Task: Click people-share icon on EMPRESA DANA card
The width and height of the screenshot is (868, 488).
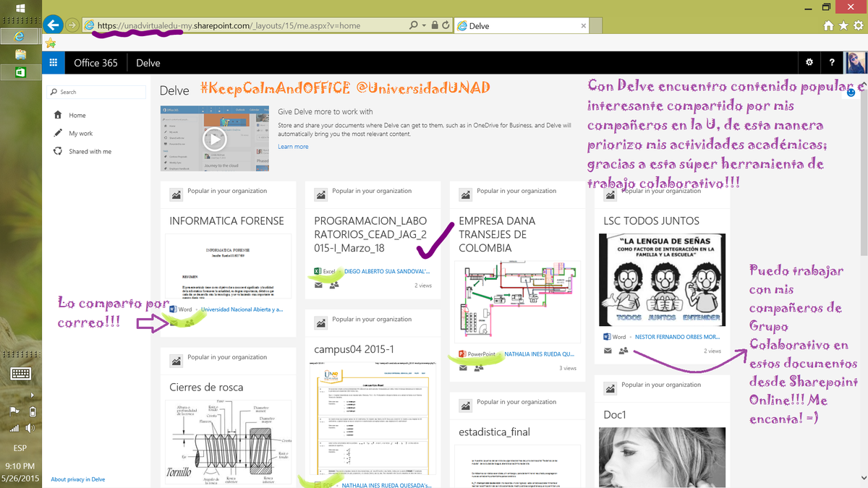Action: 478,367
